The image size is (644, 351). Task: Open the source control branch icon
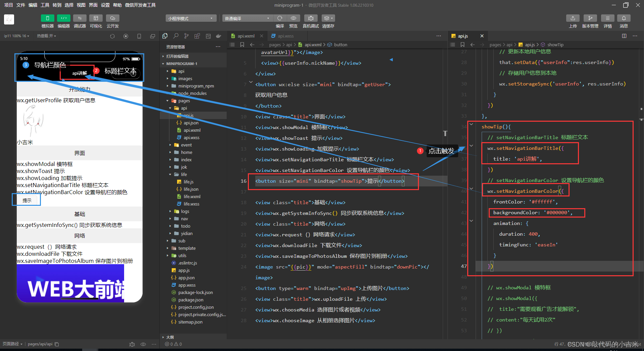186,36
